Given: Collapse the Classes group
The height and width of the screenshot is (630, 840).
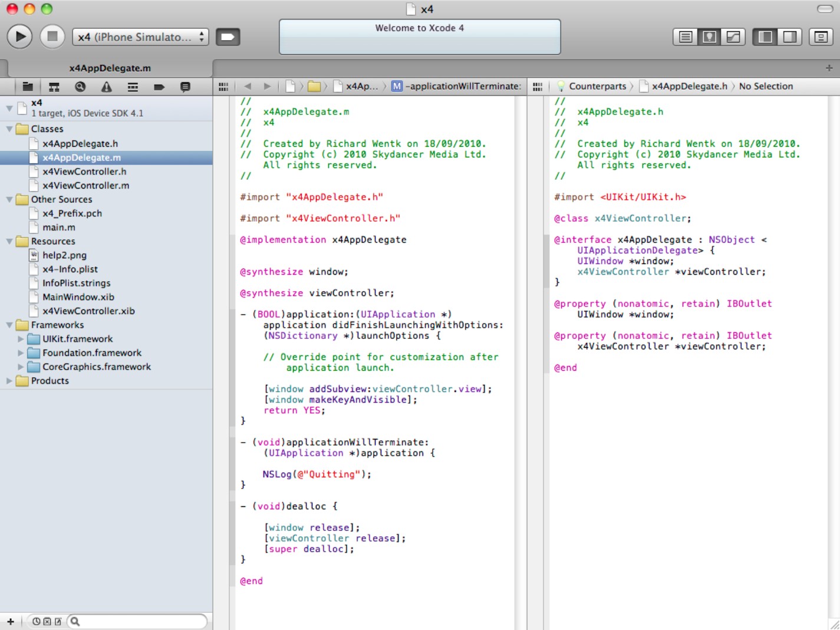Looking at the screenshot, I should coord(9,128).
